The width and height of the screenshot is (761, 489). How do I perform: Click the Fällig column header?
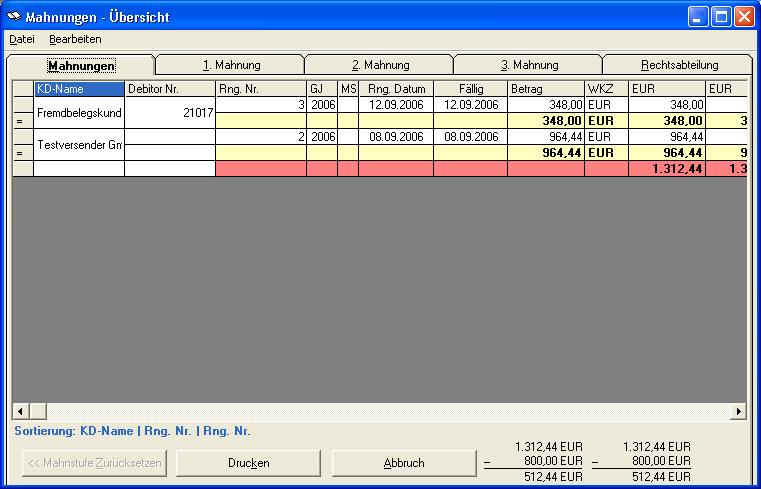tap(471, 89)
